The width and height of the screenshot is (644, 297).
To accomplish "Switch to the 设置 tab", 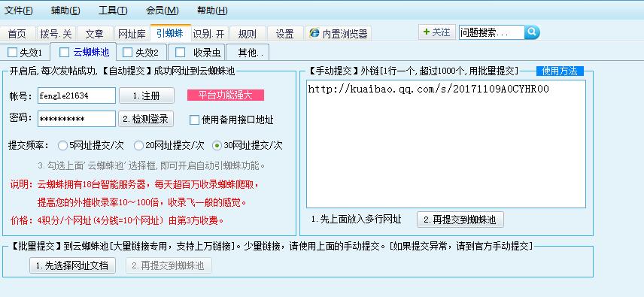I will coord(285,34).
